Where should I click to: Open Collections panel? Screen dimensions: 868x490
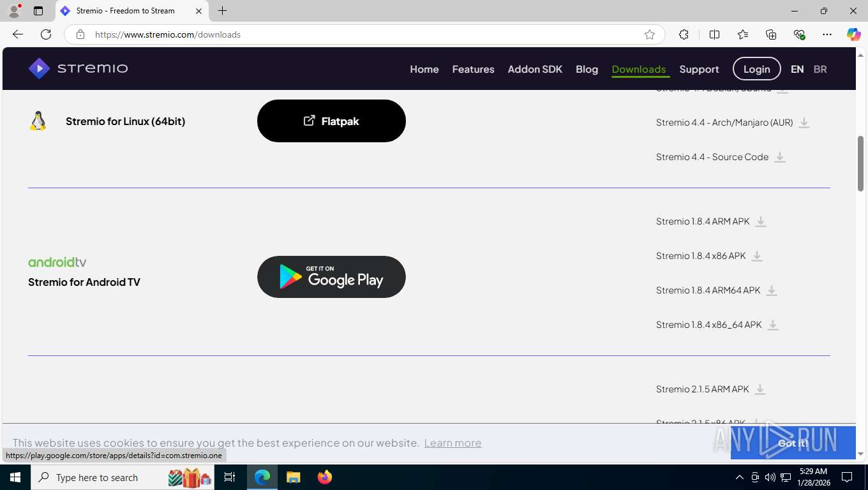tap(771, 34)
